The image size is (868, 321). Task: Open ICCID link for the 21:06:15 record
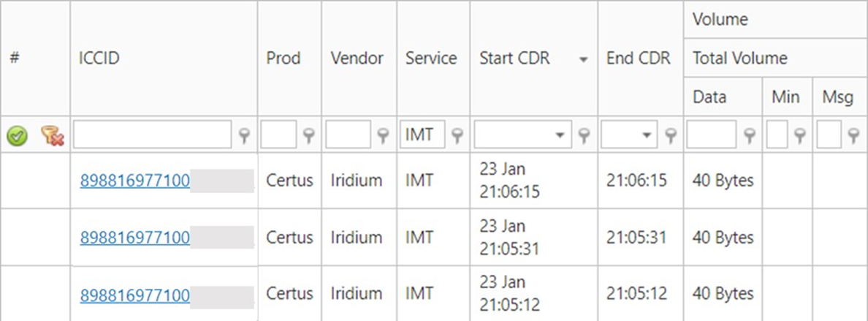point(134,180)
